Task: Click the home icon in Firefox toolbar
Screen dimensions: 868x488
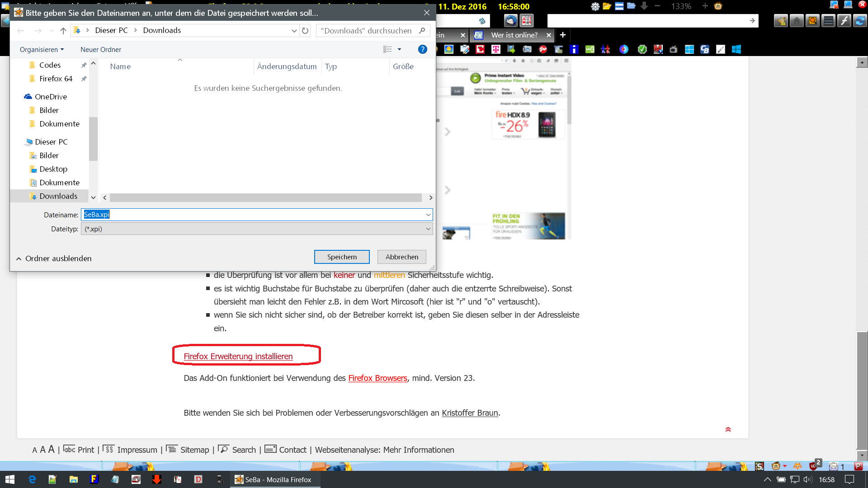Action: coord(797,21)
